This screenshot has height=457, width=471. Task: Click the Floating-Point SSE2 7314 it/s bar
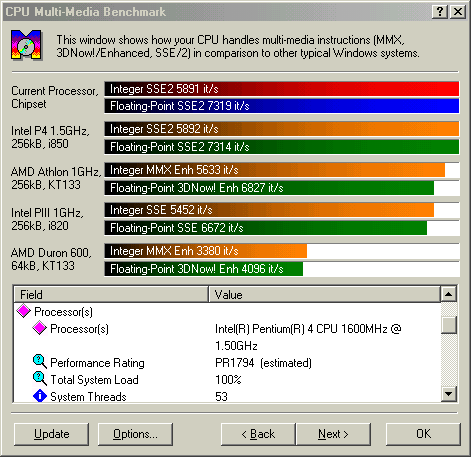(x=282, y=147)
